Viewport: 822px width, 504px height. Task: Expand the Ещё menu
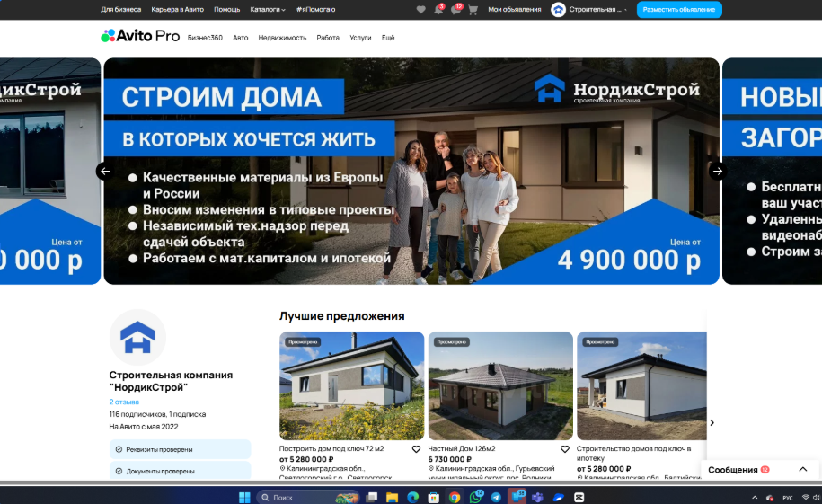click(x=388, y=38)
